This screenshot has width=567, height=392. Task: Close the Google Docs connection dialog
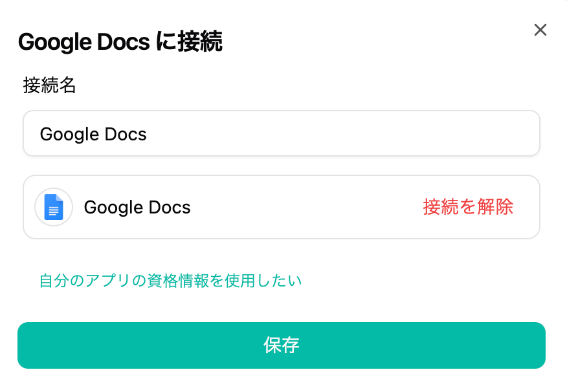[540, 30]
